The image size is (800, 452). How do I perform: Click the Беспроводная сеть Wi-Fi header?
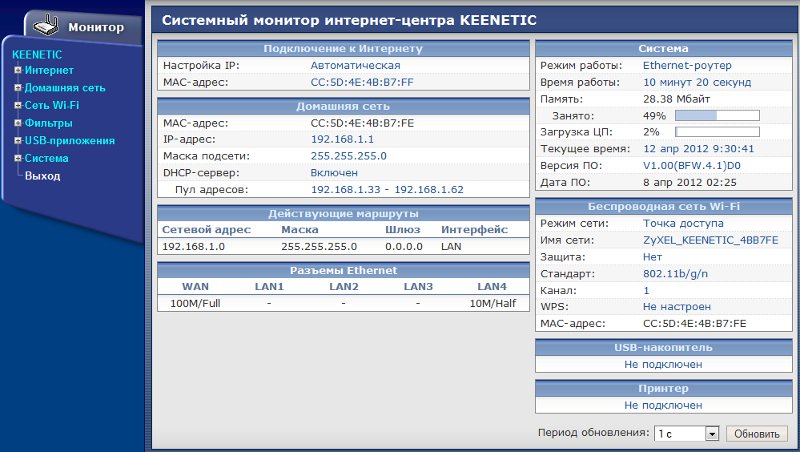[x=663, y=207]
